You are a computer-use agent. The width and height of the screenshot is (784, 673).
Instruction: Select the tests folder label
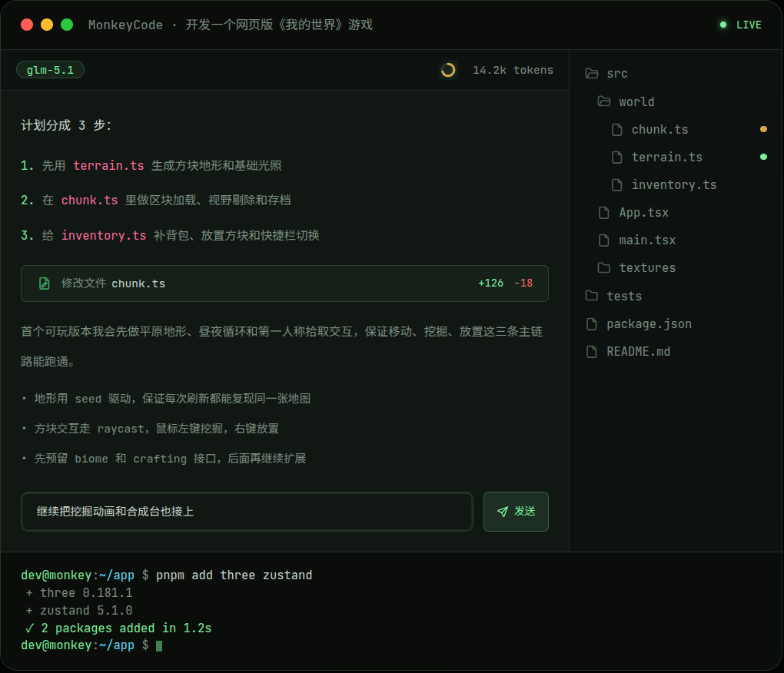click(624, 296)
